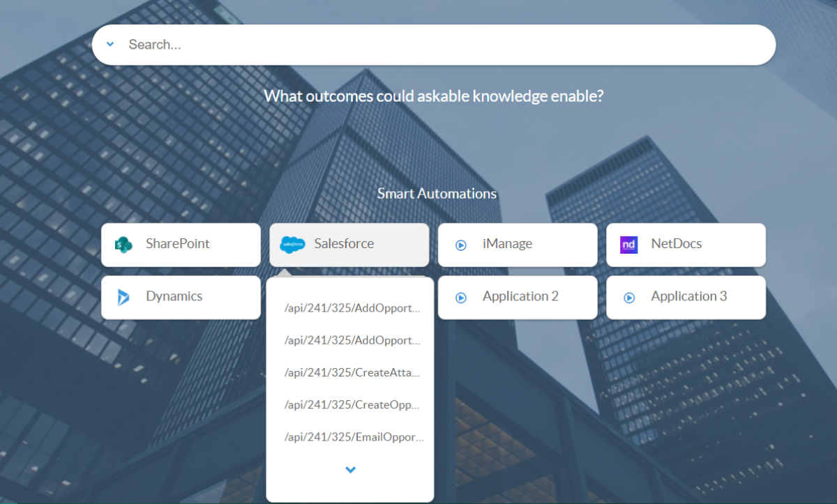Select the topmost AddOpport API entry
Screen dimensions: 837x504
click(352, 309)
